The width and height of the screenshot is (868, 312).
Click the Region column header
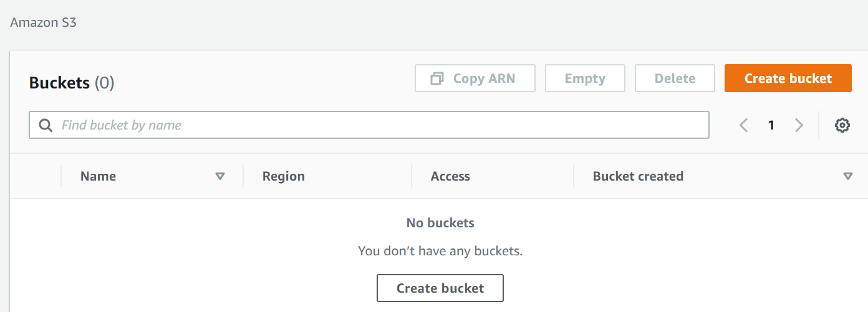coord(284,176)
